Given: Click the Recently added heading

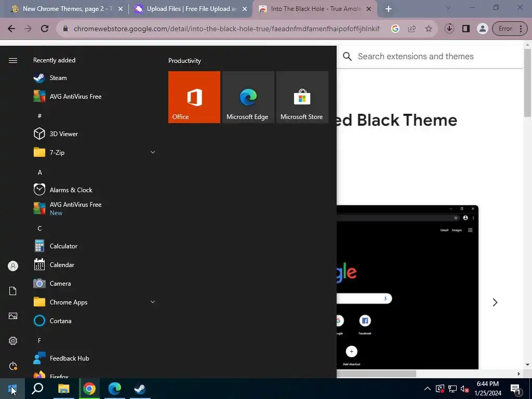Looking at the screenshot, I should 54,60.
